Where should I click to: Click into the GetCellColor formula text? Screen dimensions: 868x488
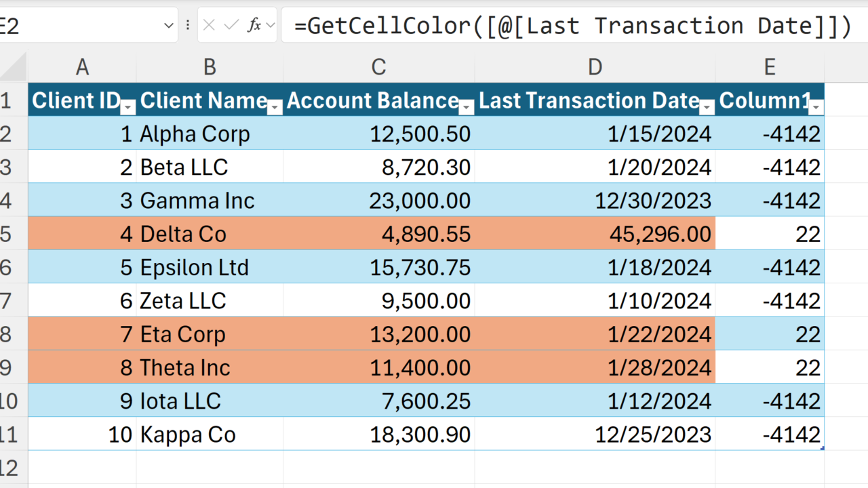pos(570,26)
